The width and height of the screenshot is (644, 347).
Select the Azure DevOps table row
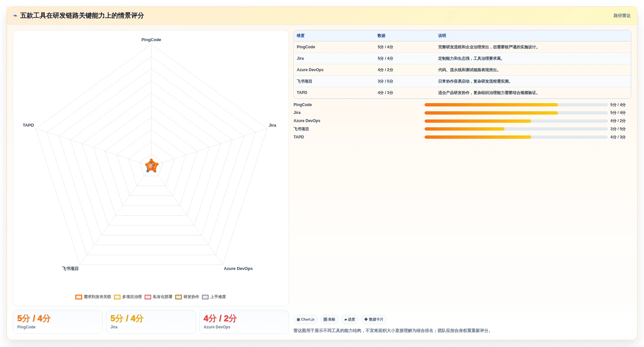pos(462,70)
